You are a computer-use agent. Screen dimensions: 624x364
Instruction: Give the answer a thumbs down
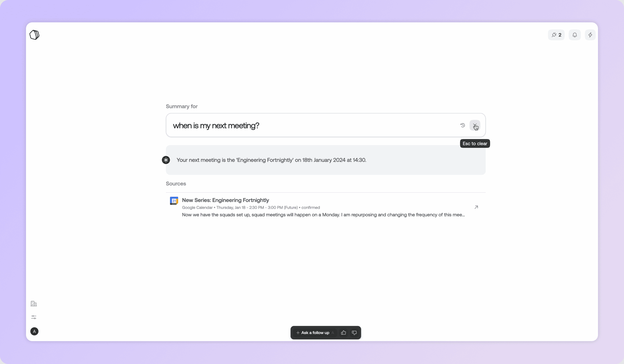[354, 333]
